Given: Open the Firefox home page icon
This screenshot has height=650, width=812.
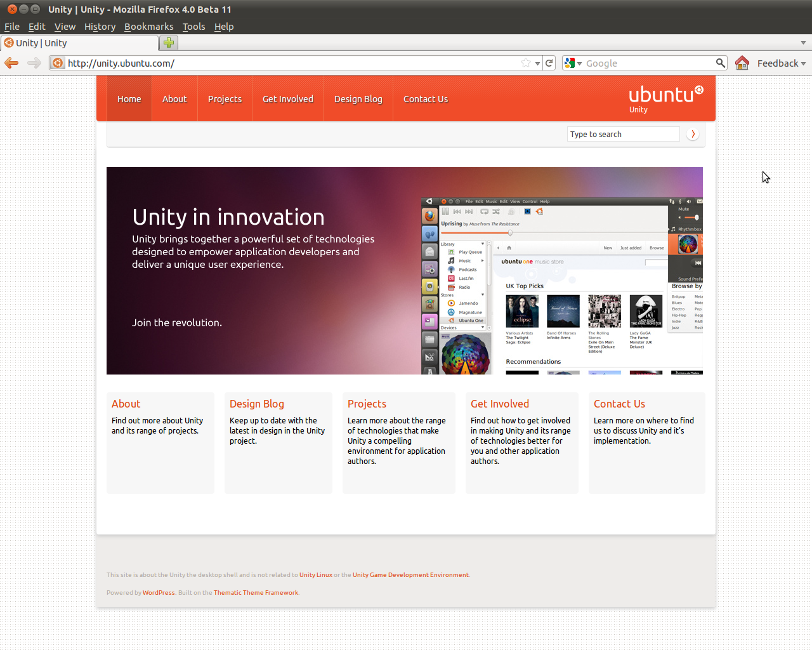Looking at the screenshot, I should (x=742, y=63).
